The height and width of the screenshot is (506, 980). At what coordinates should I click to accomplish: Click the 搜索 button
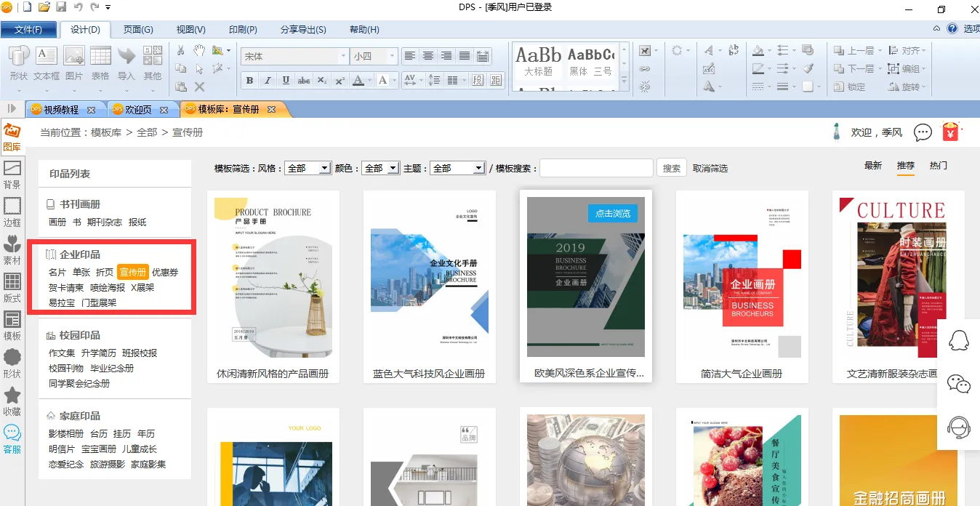[672, 168]
